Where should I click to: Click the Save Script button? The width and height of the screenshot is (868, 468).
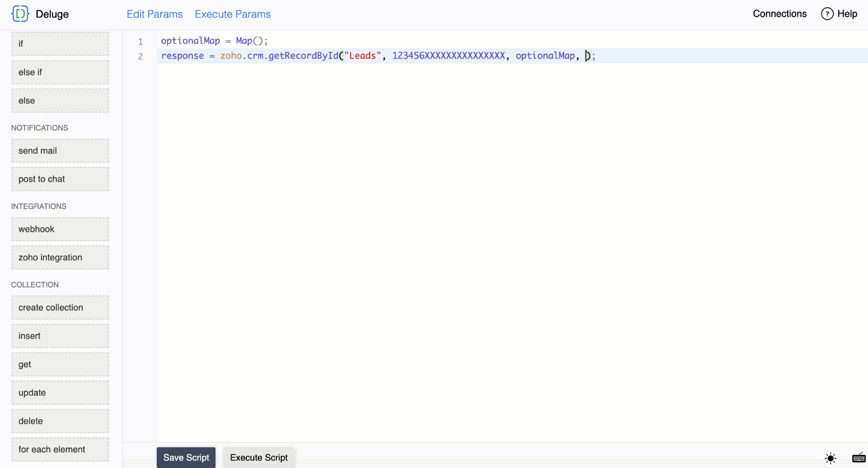pos(186,457)
